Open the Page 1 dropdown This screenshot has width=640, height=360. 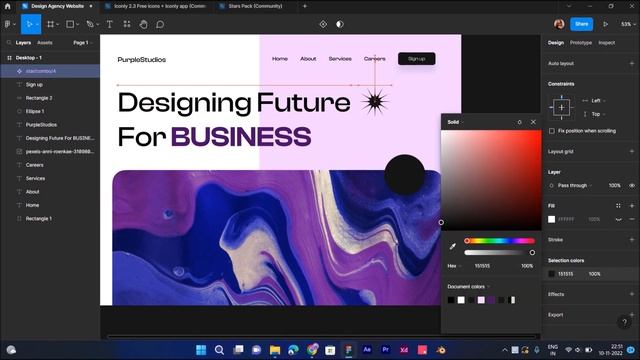click(83, 42)
